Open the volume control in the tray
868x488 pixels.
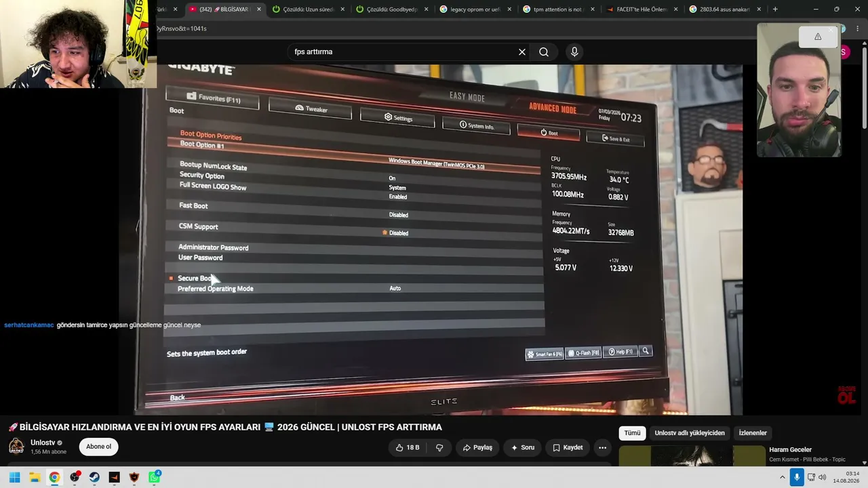point(823,477)
